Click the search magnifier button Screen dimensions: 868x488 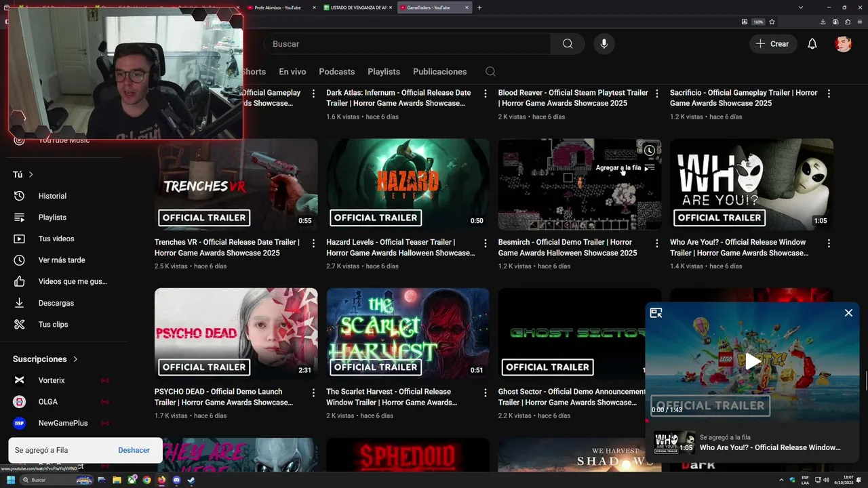pyautogui.click(x=568, y=43)
